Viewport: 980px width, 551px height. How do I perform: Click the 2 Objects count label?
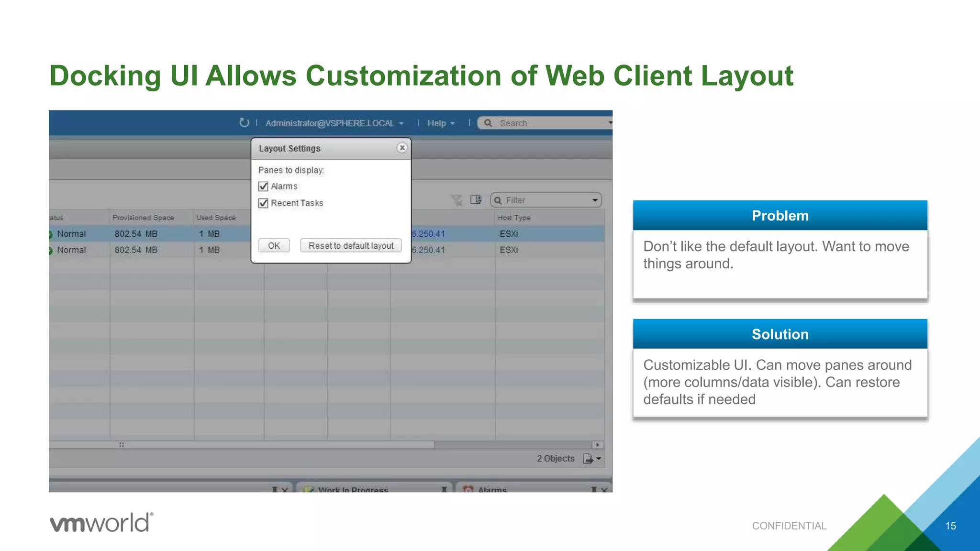[556, 459]
